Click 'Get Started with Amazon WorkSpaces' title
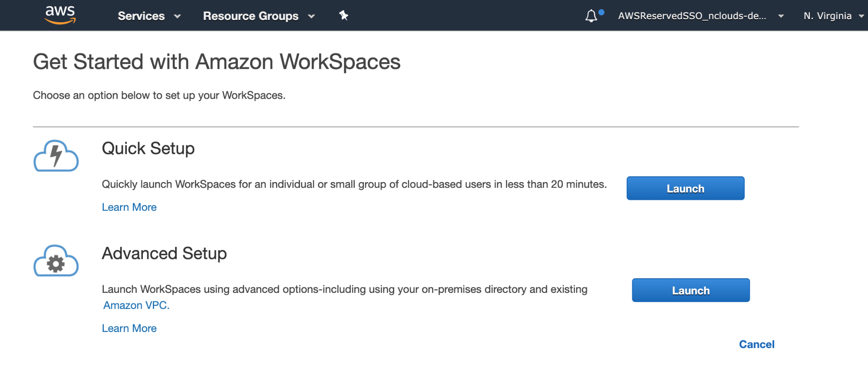Screen dimensions: 868x375 coord(217,62)
